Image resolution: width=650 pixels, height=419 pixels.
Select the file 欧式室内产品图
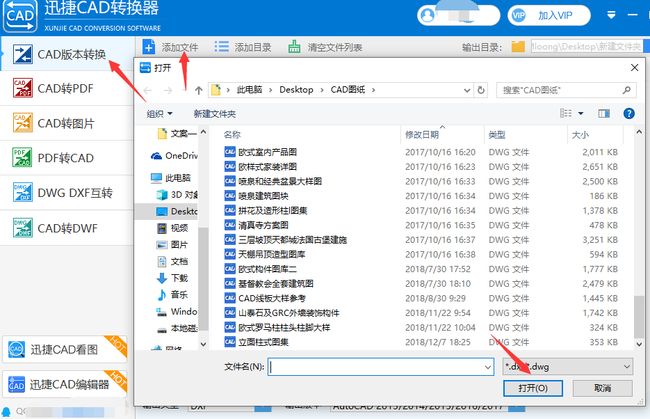261,152
